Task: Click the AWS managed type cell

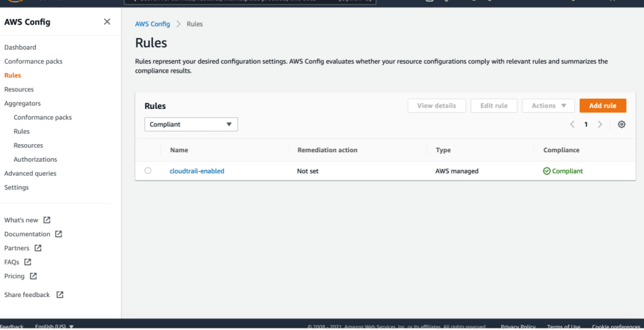Action: tap(457, 171)
